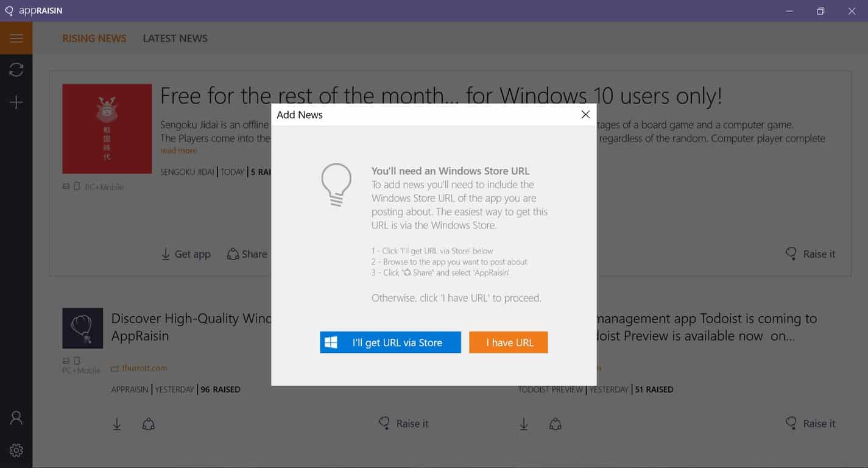Close the Add News dialog
868x468 pixels.
point(585,115)
